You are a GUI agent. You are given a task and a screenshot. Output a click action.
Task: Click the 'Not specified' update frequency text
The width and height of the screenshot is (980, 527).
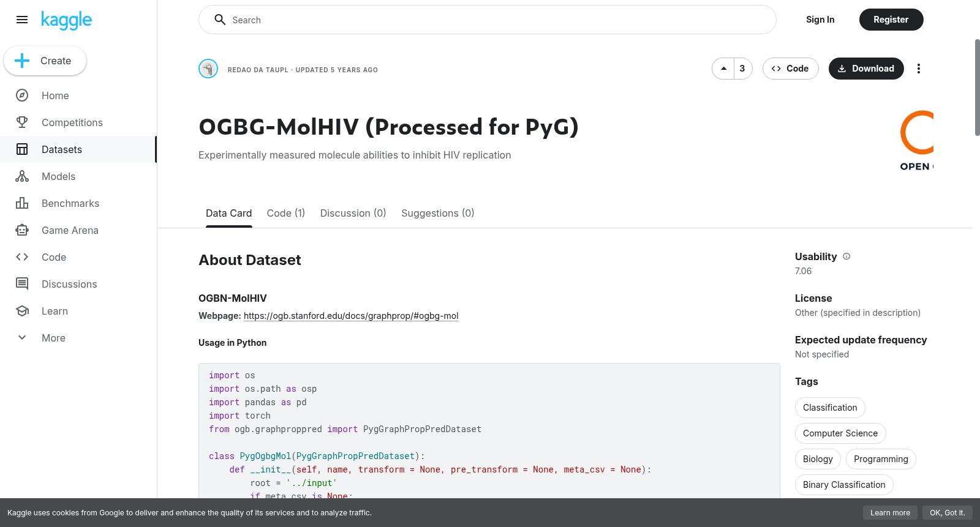click(x=822, y=354)
